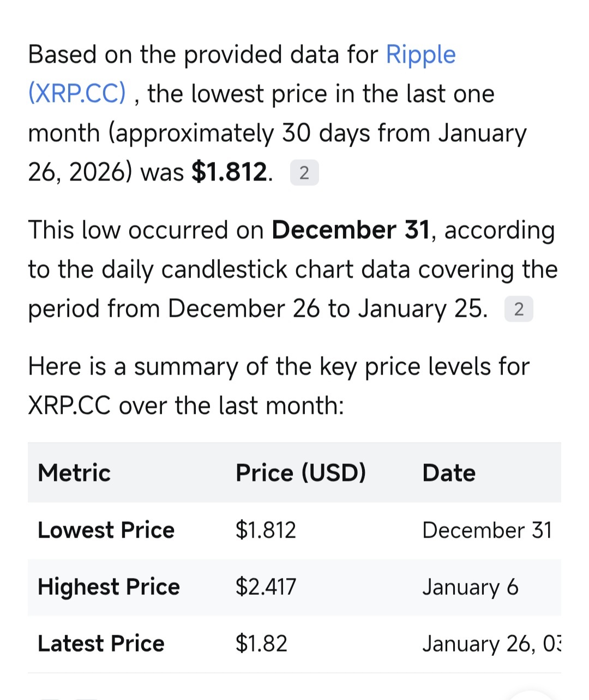
Task: Click the 'Here is a summary' paragraph
Action: click(x=279, y=386)
